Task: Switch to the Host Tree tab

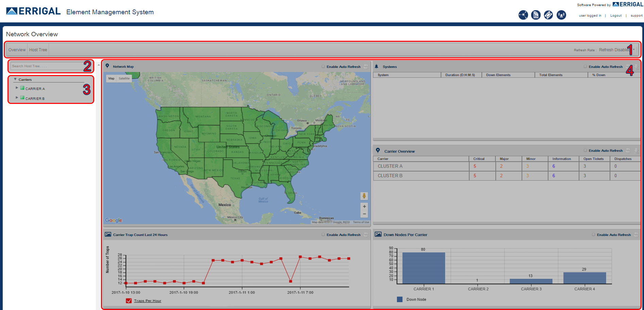Action: (x=38, y=50)
